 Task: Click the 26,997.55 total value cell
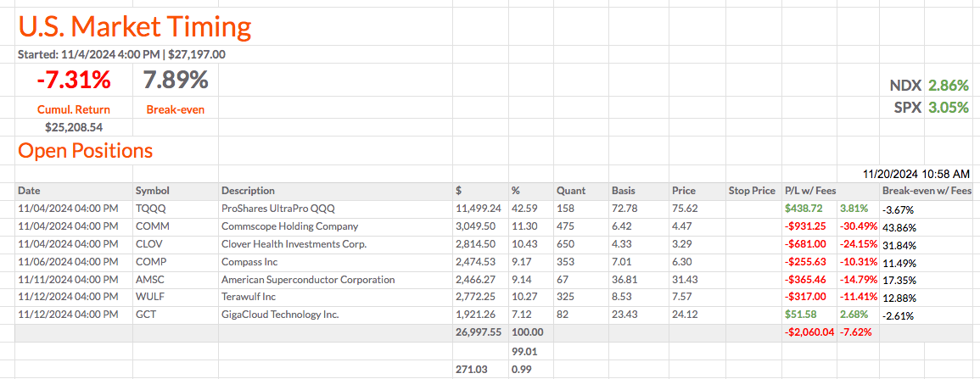[x=479, y=332]
